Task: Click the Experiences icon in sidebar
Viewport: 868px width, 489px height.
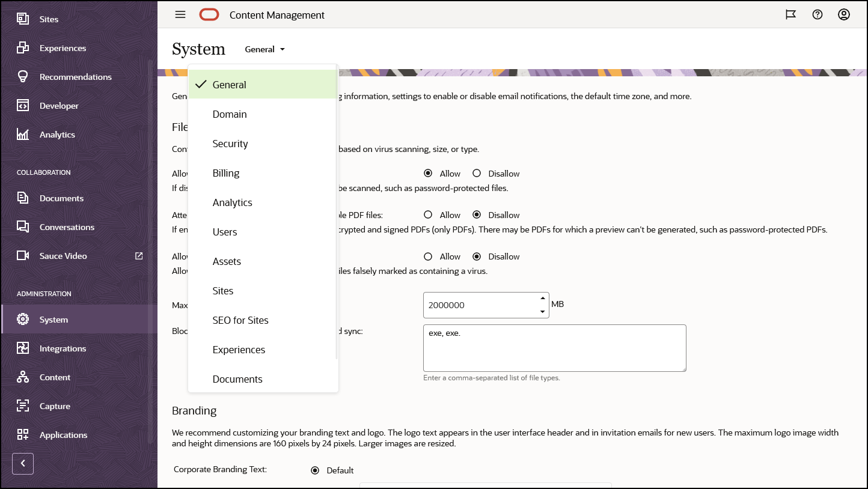Action: (x=23, y=48)
